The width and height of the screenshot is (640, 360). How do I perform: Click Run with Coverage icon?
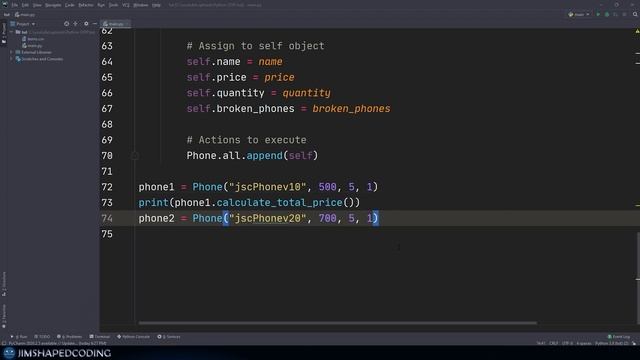click(x=616, y=14)
